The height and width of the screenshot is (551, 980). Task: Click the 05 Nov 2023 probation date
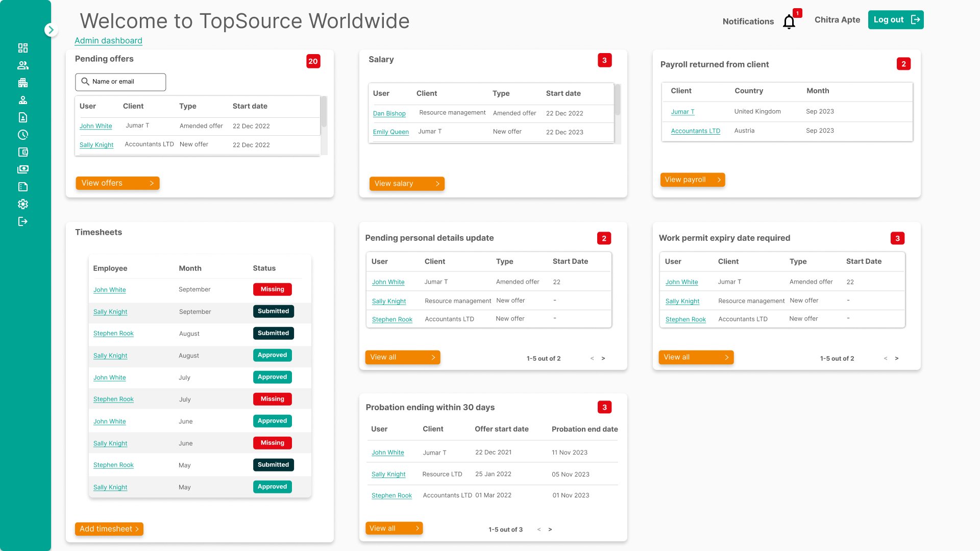click(570, 474)
